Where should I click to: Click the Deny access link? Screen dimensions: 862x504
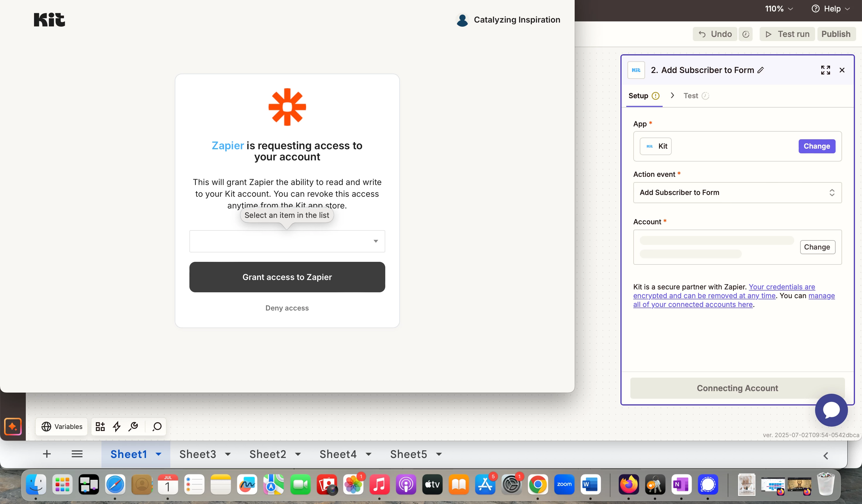[x=287, y=308]
